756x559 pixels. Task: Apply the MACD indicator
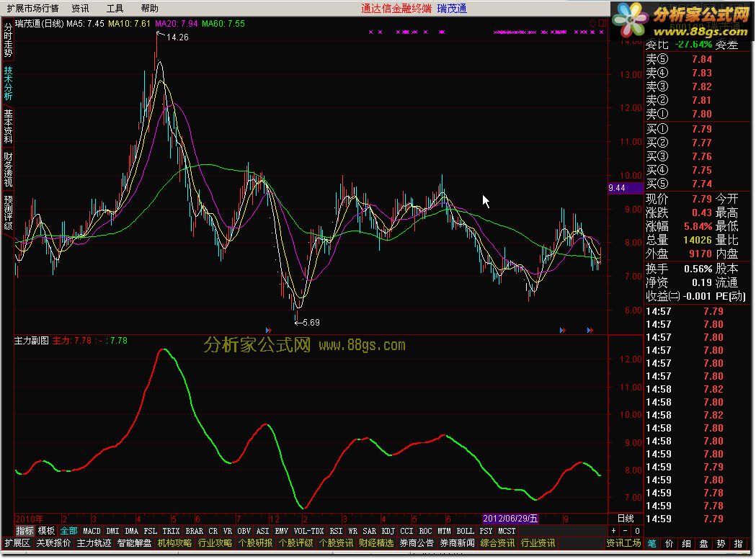point(92,531)
